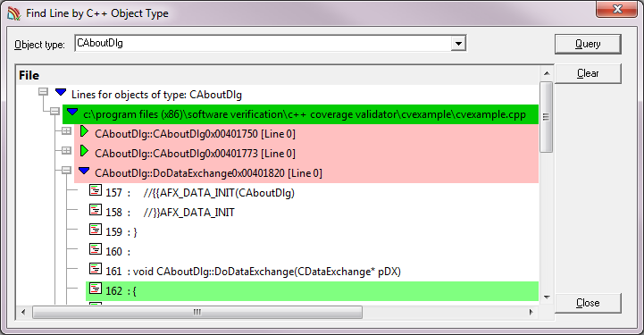Click the green triangle for CAboutDlg0x00401773
This screenshot has height=335, width=644.
[84, 151]
